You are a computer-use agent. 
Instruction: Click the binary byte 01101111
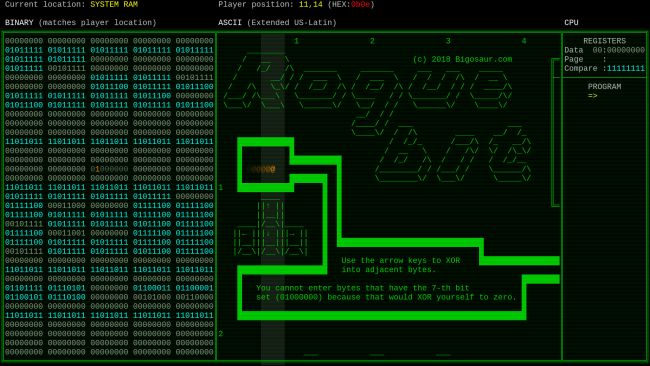click(x=24, y=288)
